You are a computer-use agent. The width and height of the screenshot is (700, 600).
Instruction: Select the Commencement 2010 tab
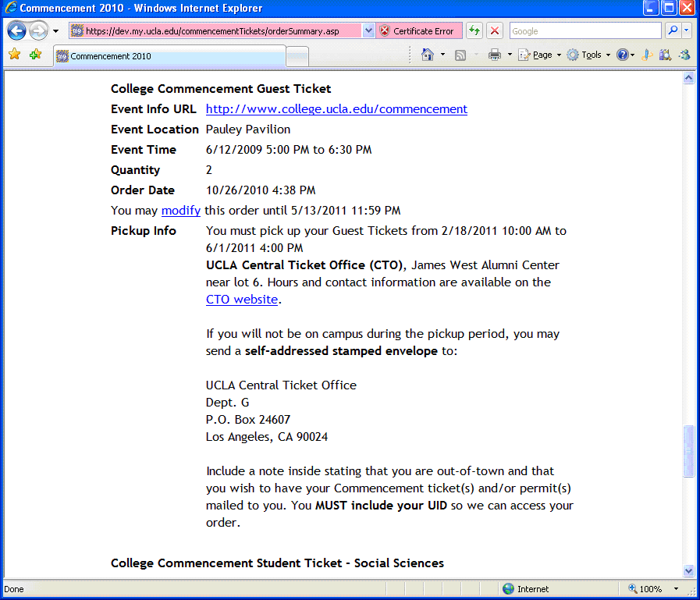click(169, 56)
